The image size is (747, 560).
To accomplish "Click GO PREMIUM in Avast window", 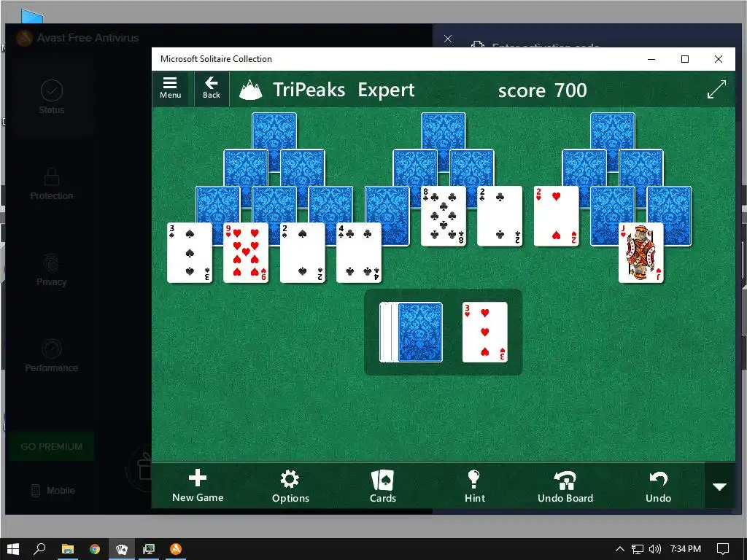I will tap(52, 447).
